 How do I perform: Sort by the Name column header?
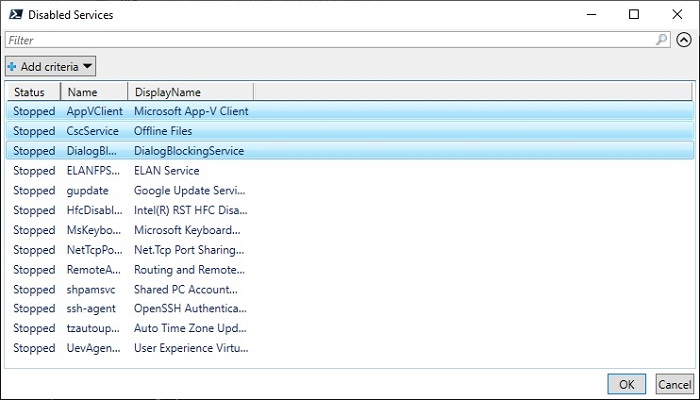(96, 92)
